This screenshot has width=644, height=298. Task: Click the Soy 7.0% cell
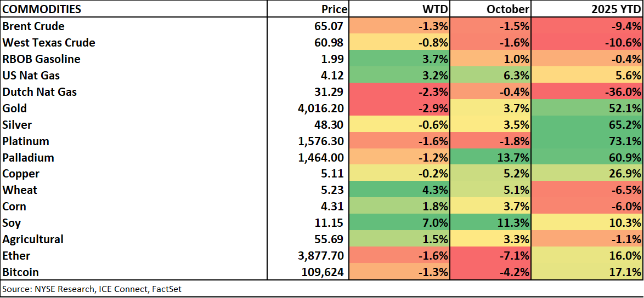[x=399, y=224]
